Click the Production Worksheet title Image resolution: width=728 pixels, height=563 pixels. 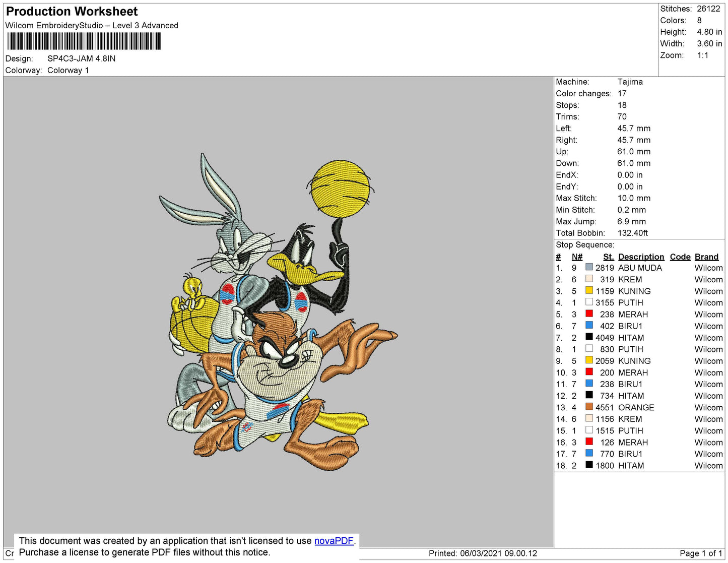(x=72, y=12)
